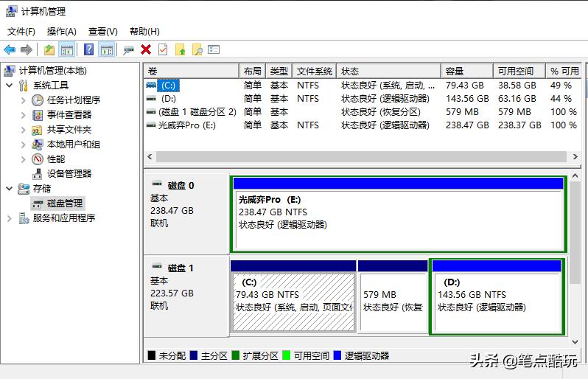
Task: Expand the 任务计划程序 node
Action: 24,100
